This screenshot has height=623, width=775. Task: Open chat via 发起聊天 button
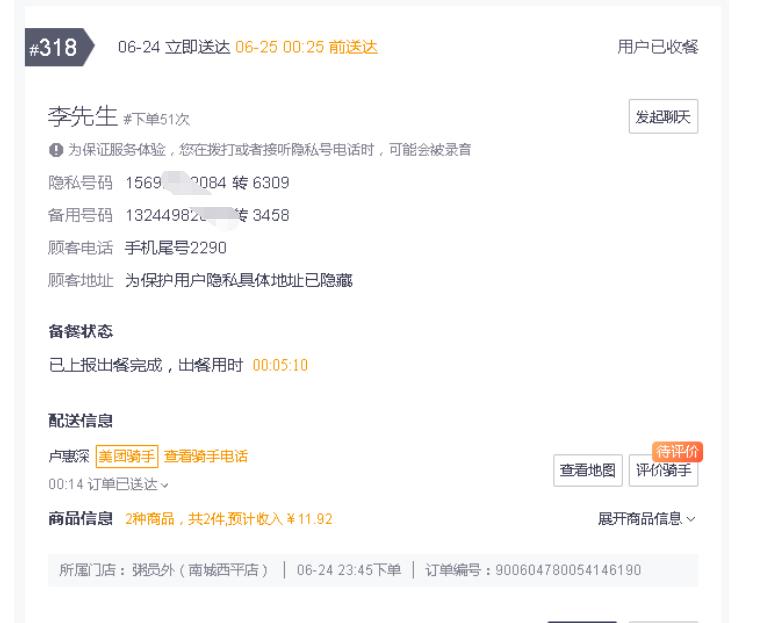pyautogui.click(x=663, y=117)
